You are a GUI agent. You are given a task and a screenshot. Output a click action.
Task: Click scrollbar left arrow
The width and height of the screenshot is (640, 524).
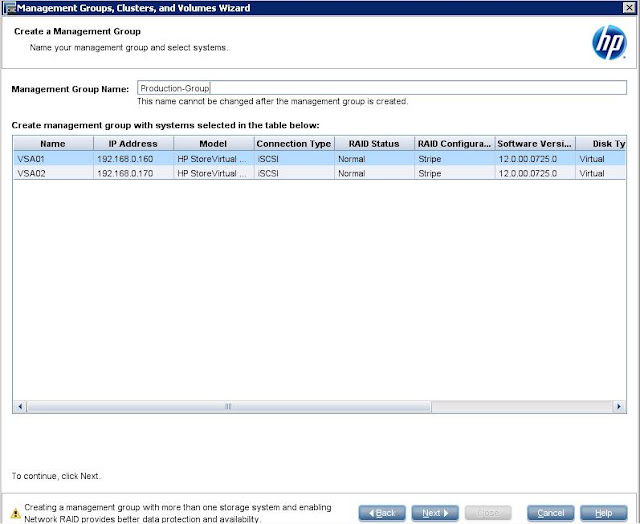[20, 406]
